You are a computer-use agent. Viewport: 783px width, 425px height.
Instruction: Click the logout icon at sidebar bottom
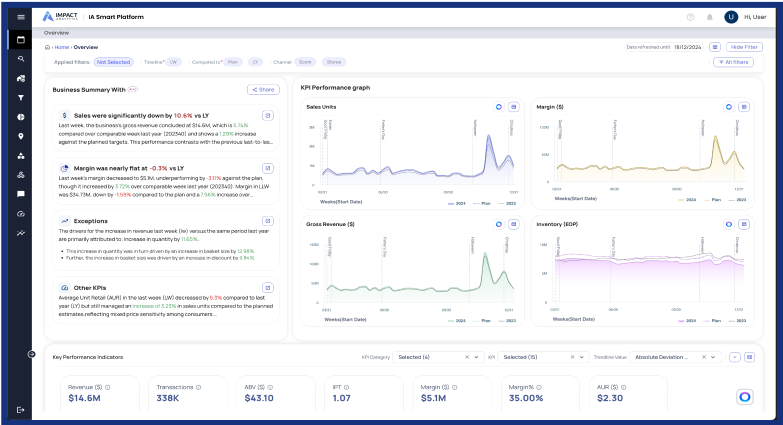point(20,409)
